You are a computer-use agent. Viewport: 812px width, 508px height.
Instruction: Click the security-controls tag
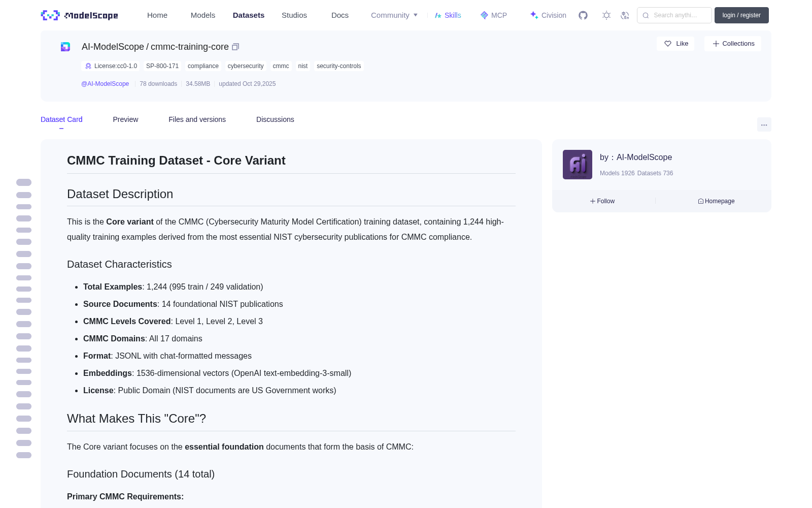[x=339, y=66]
